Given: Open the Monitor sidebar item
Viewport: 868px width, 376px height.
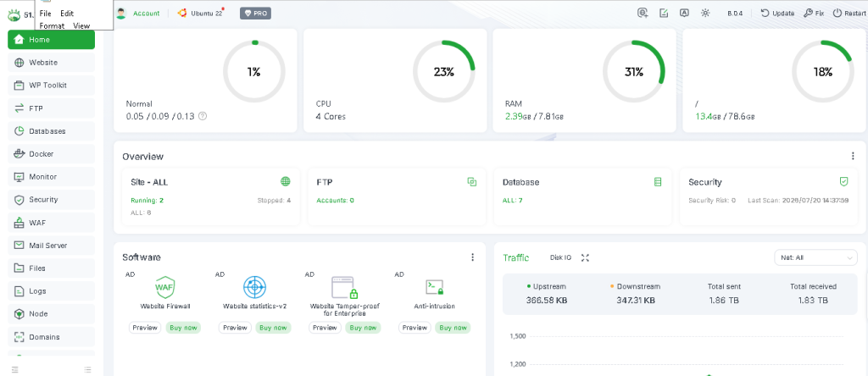Looking at the screenshot, I should [51, 177].
